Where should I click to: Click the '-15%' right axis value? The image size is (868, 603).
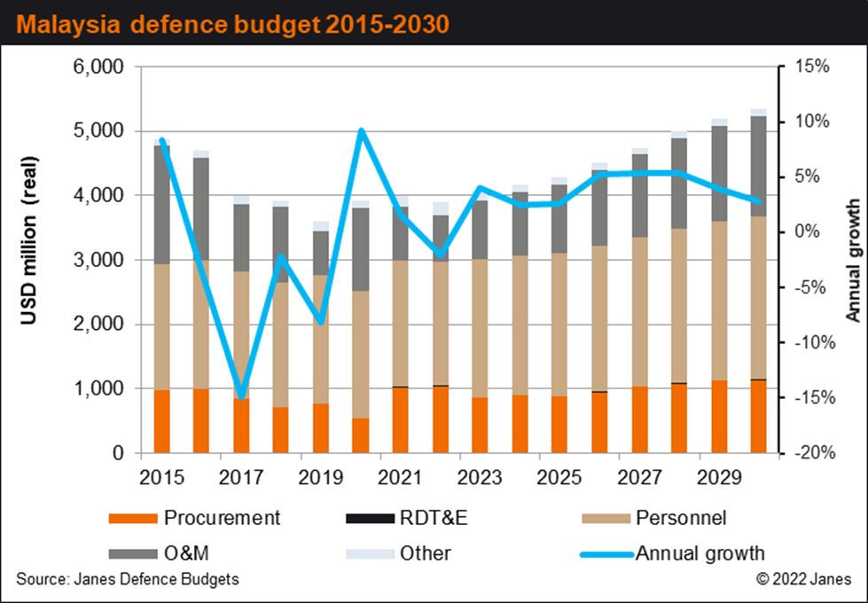[814, 397]
